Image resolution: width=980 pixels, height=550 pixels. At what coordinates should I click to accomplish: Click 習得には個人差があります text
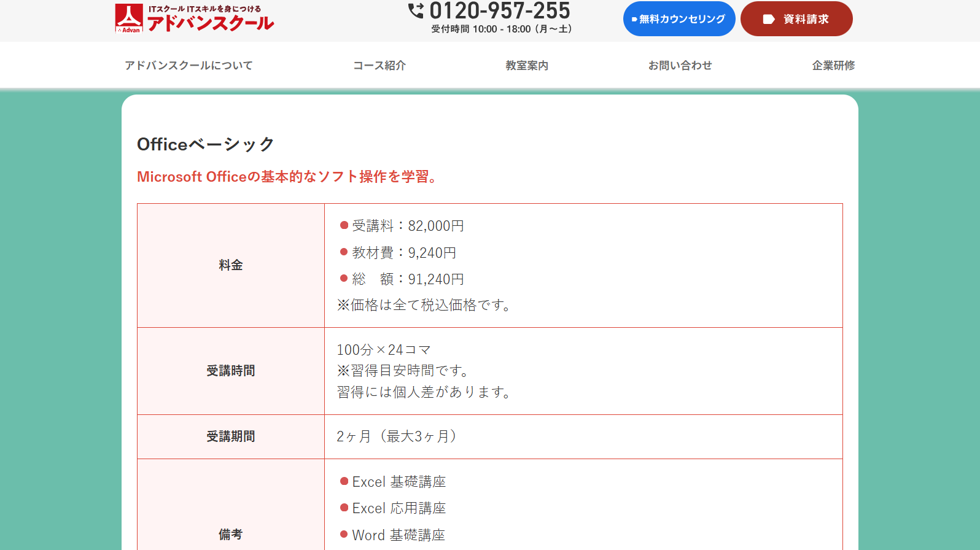425,392
